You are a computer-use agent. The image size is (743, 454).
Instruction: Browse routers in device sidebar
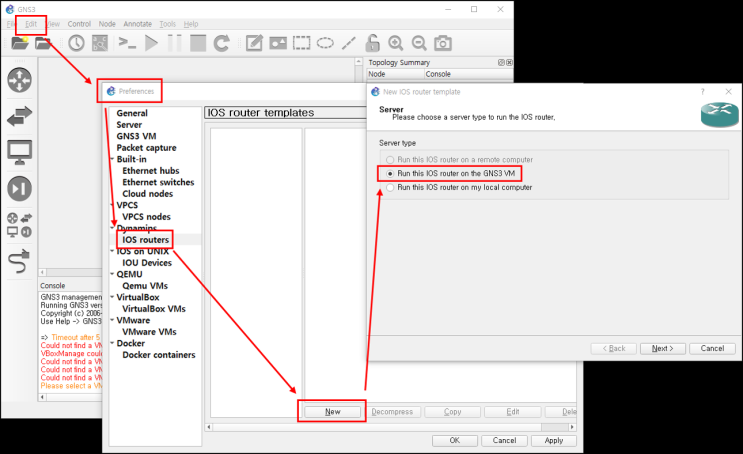point(19,80)
